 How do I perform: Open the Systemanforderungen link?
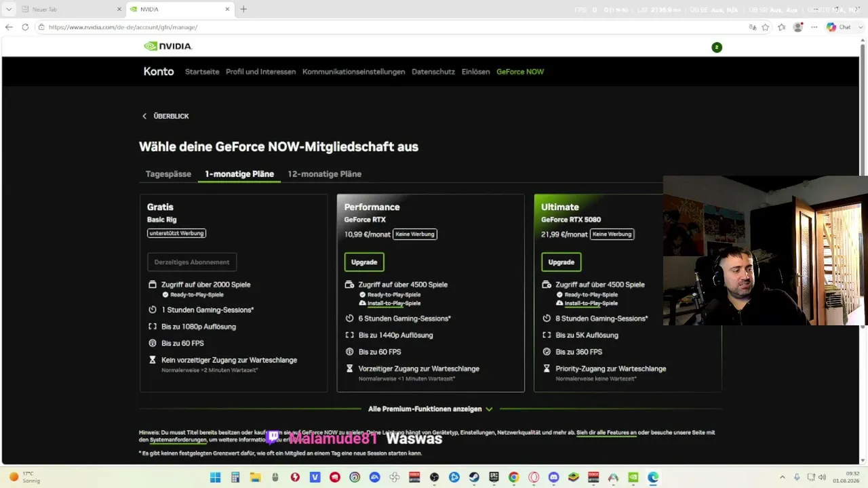[x=178, y=440]
